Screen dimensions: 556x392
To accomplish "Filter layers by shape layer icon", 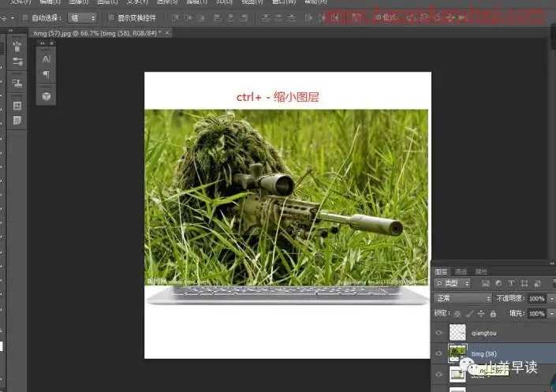I will (524, 283).
